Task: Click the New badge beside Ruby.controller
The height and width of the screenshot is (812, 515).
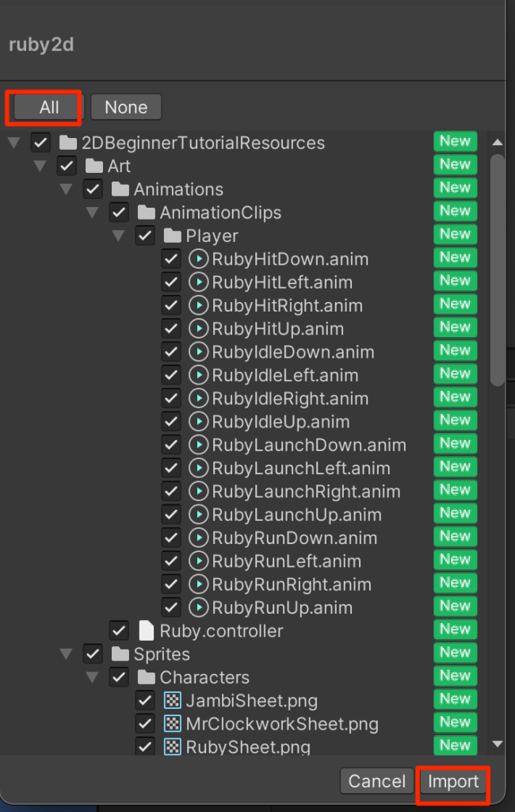Action: click(455, 629)
